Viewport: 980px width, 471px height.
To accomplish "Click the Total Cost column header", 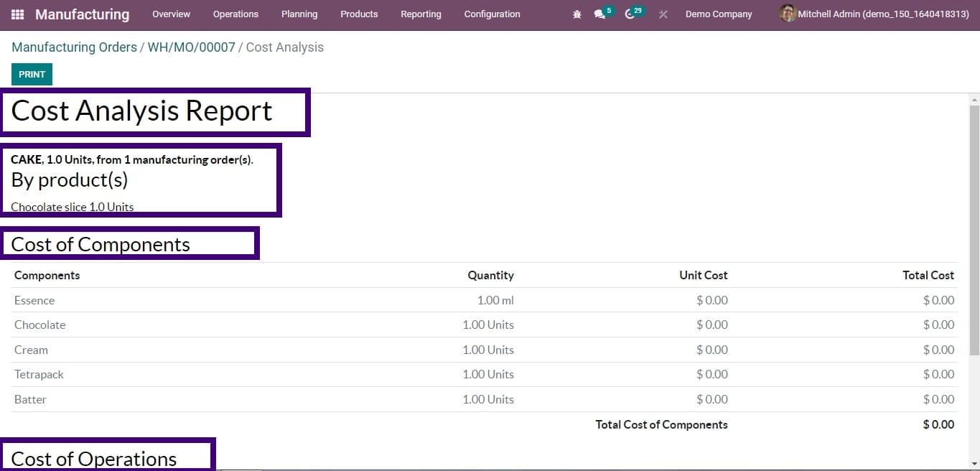I will (928, 276).
